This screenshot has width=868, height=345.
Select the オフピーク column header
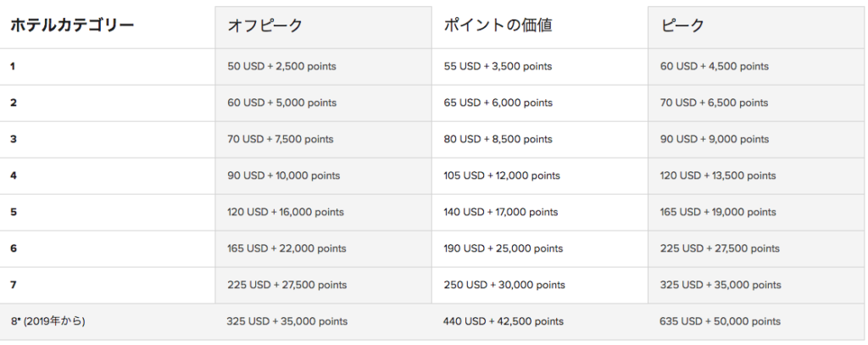264,25
